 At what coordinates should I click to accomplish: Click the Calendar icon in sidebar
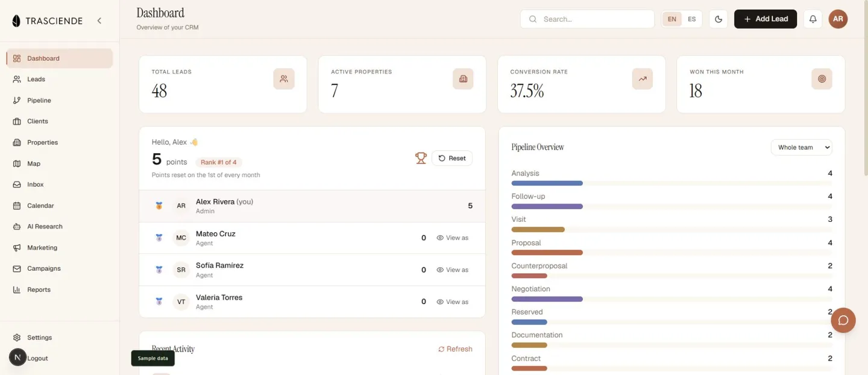(x=17, y=206)
